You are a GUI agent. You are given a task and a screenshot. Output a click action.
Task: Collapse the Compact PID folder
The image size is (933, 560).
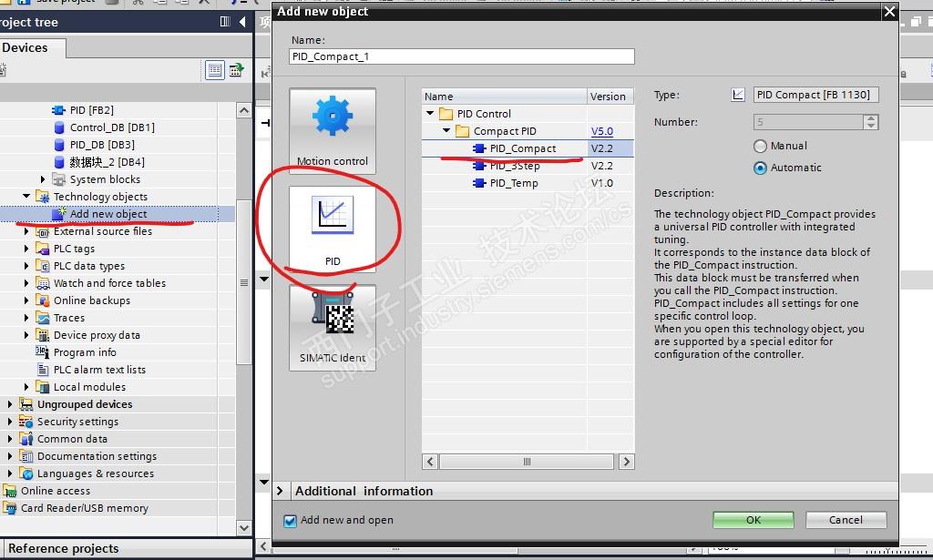(x=446, y=130)
